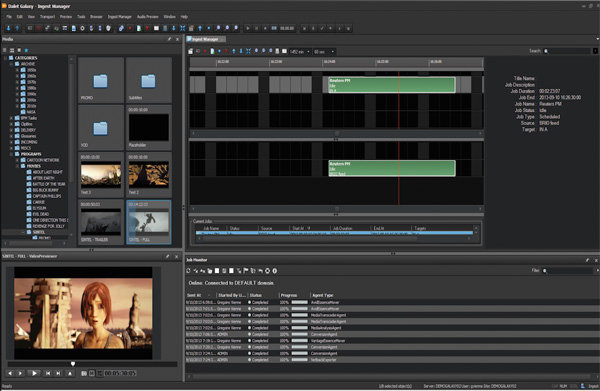Viewport: 600px width, 391px height.
Task: Click the chain link icon in main toolbar
Action: tap(121, 28)
